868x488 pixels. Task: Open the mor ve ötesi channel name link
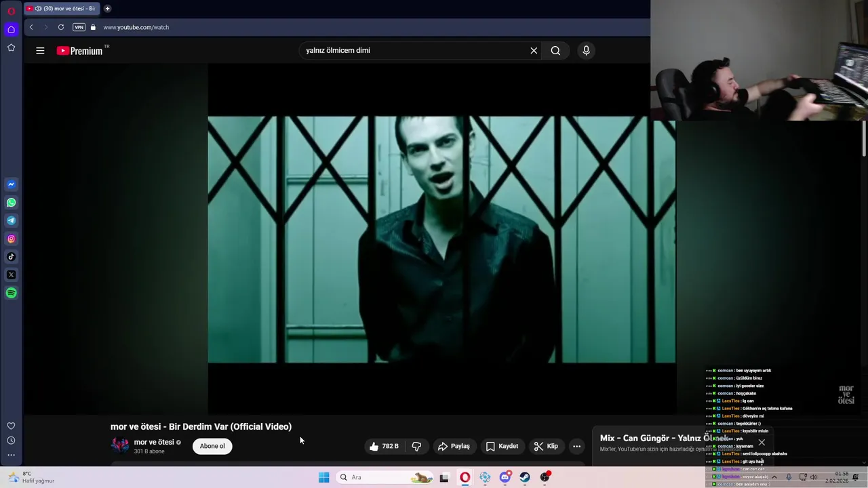[x=154, y=442]
